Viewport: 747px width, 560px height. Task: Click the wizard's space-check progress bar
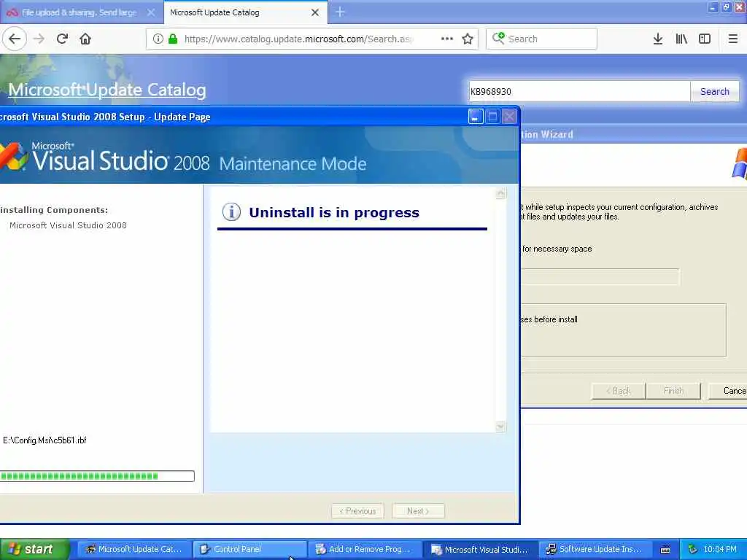pyautogui.click(x=600, y=276)
